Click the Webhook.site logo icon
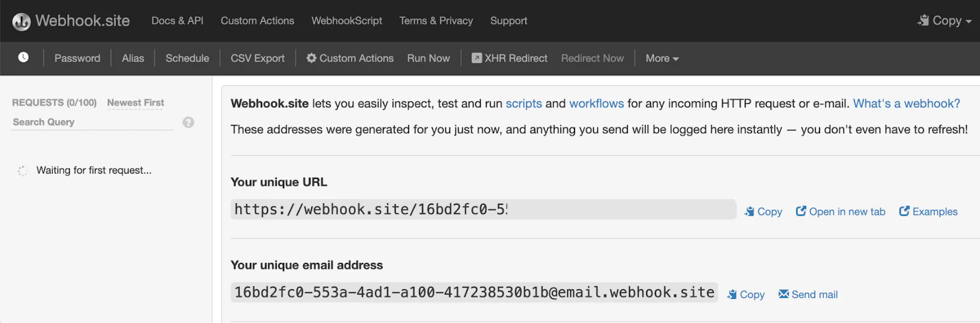 click(21, 21)
